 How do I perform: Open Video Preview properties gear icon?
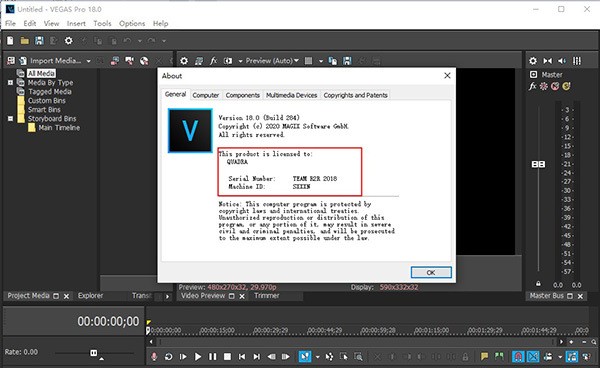[x=184, y=61]
